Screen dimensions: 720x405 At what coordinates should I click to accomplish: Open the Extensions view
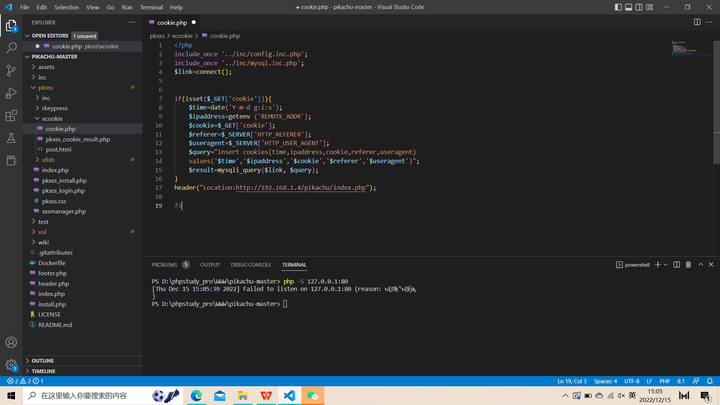pyautogui.click(x=11, y=116)
